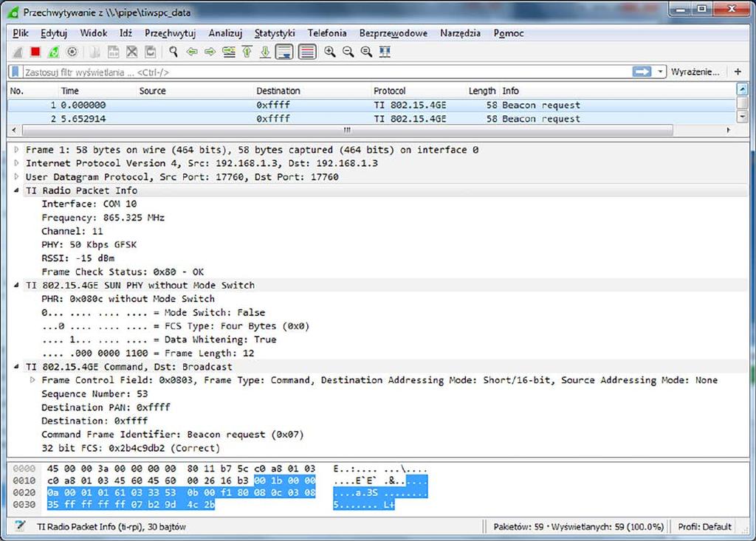Click the plus add filter button
756x541 pixels.
pyautogui.click(x=738, y=72)
